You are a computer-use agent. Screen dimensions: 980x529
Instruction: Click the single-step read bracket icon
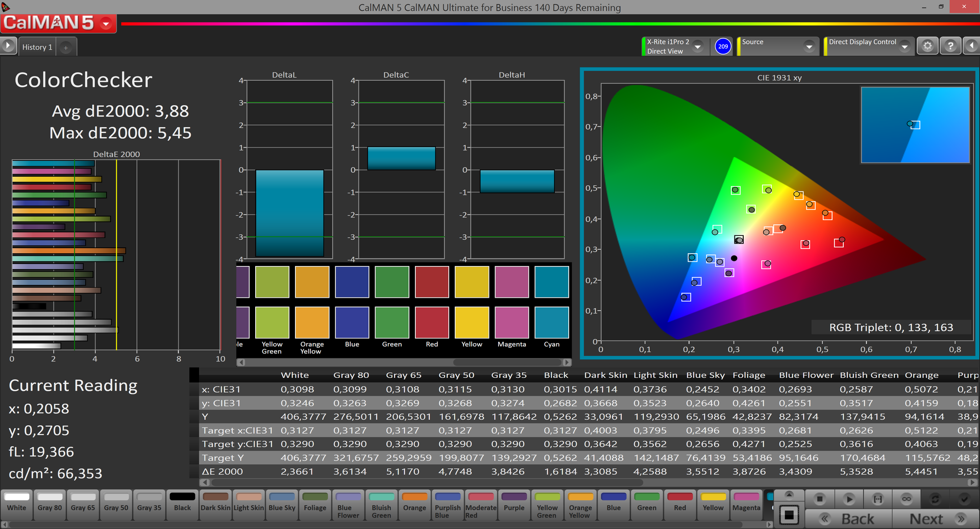pyautogui.click(x=878, y=499)
